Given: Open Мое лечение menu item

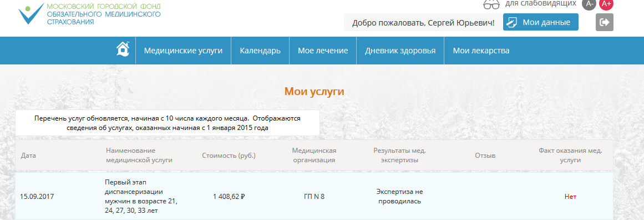Looking at the screenshot, I should tap(323, 51).
